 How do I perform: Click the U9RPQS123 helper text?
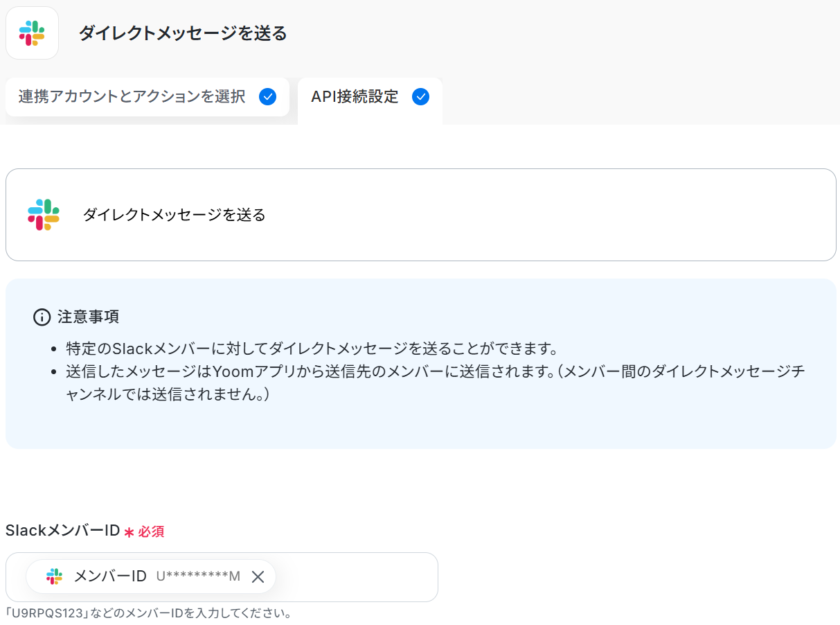click(149, 613)
